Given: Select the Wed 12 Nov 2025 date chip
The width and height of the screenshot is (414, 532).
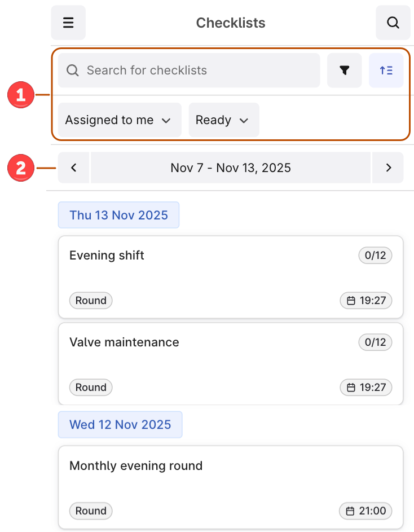Looking at the screenshot, I should 120,424.
